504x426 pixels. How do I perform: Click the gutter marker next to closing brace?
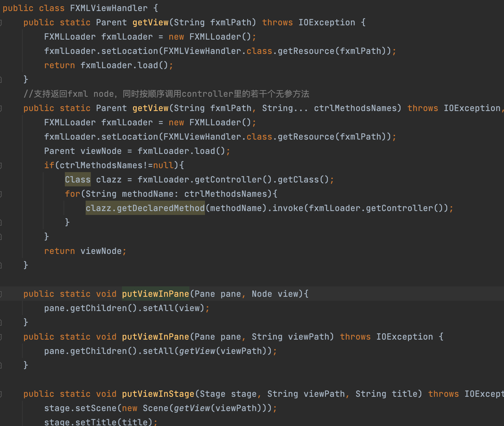click(x=2, y=322)
